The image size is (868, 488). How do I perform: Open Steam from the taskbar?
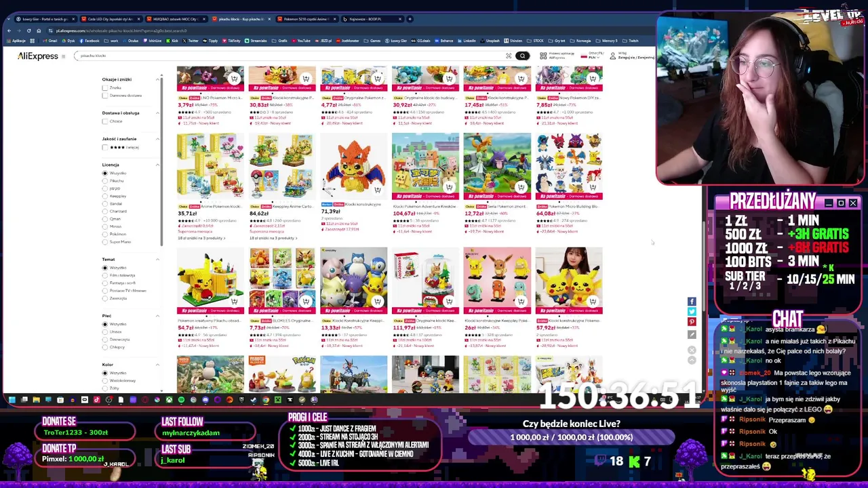[x=254, y=400]
